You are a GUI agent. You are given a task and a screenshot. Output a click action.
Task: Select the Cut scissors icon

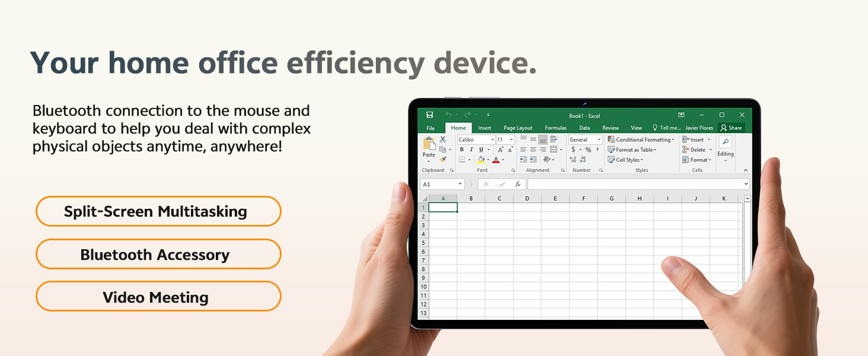tap(443, 139)
